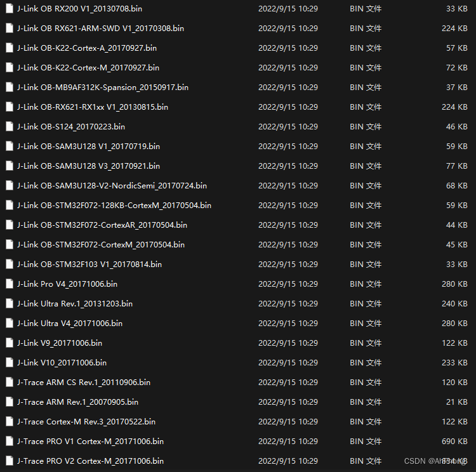476x472 pixels.
Task: Click file icon of J-Link V10_20171006.bin
Action: coord(10,362)
